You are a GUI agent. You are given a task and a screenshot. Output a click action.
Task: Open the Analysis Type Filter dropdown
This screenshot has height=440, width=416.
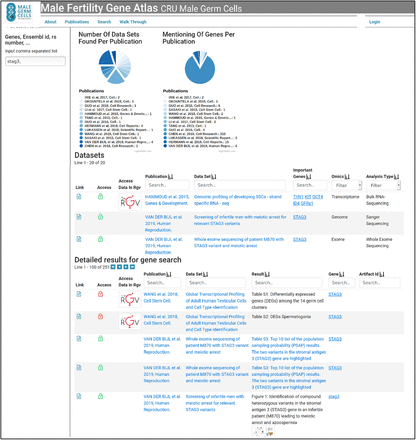point(383,185)
